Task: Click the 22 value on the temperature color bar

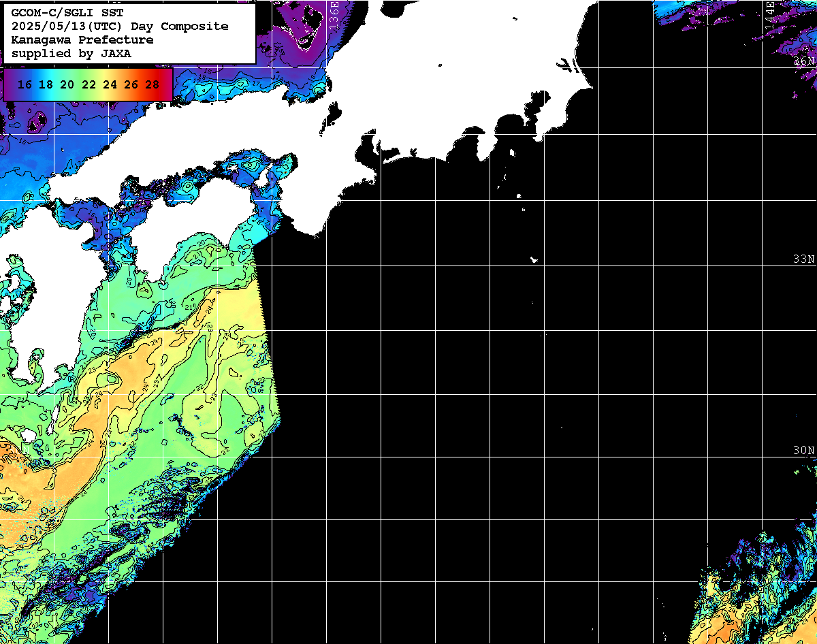Action: [x=89, y=84]
